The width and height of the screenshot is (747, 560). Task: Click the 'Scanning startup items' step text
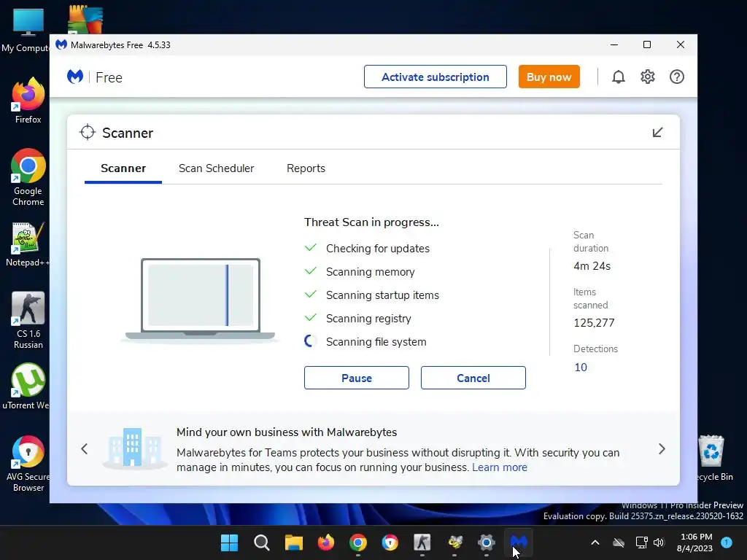(382, 295)
